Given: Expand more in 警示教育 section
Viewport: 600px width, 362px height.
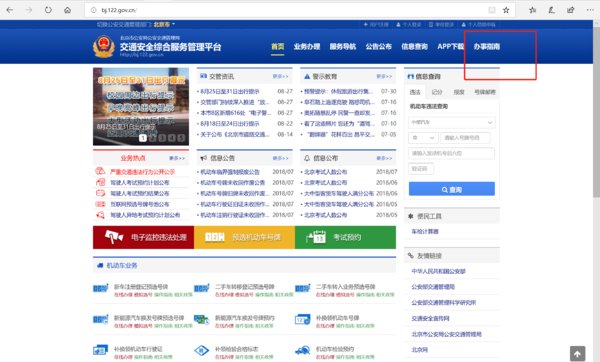Looking at the screenshot, I should point(384,77).
